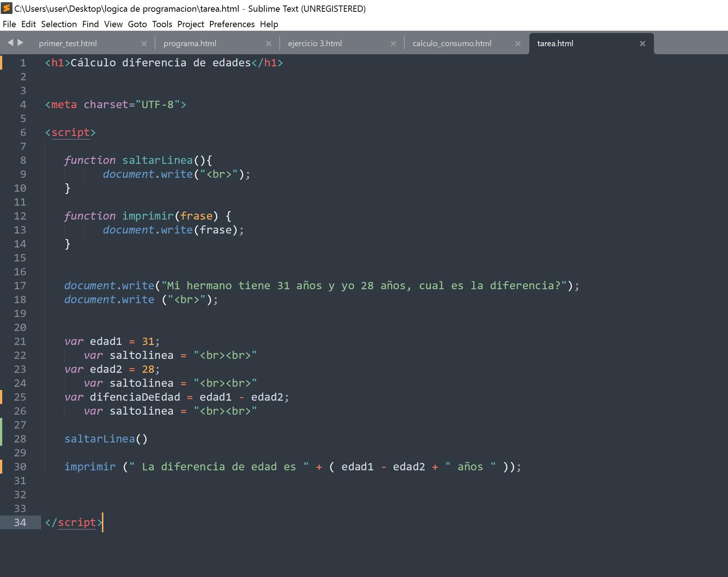Click the string ' años ' on line 30
Image resolution: width=728 pixels, height=577 pixels.
point(471,467)
